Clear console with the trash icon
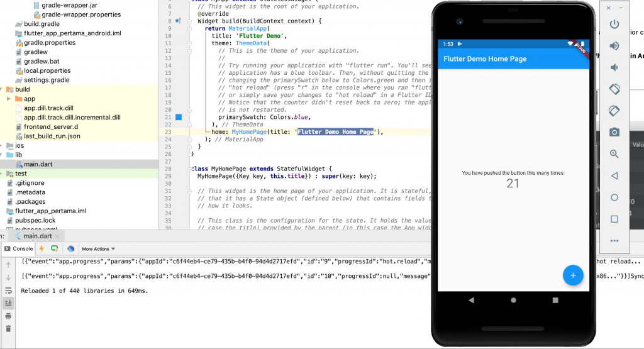 pos(8,328)
